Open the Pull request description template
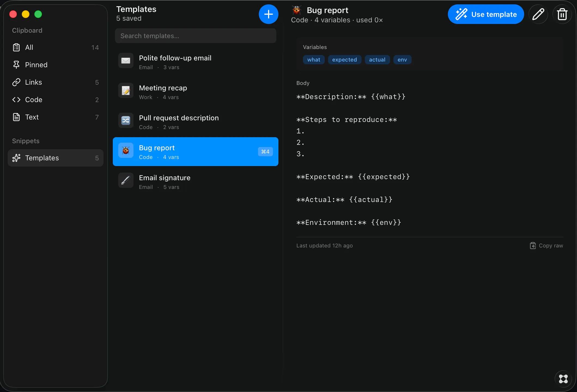Viewport: 577px width, 392px height. [x=196, y=122]
